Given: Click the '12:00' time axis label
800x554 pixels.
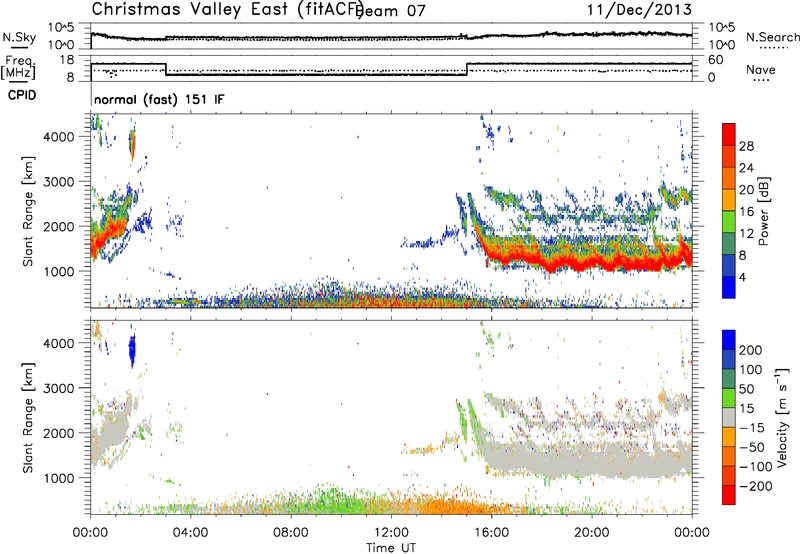Looking at the screenshot, I should (x=391, y=533).
